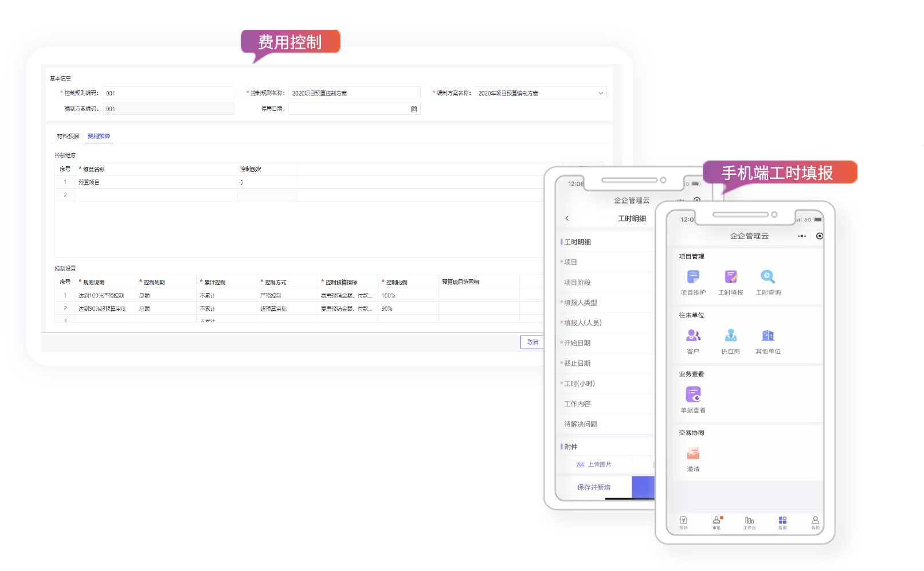Select the 客户 icon
The image size is (924, 571).
point(693,336)
